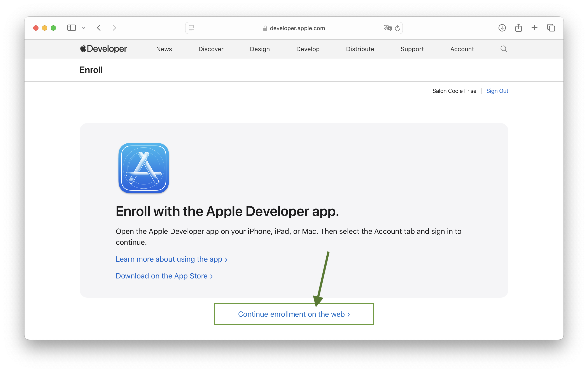Screen dimensions: 588x372
Task: Click the green full-screen button
Action: [53, 28]
